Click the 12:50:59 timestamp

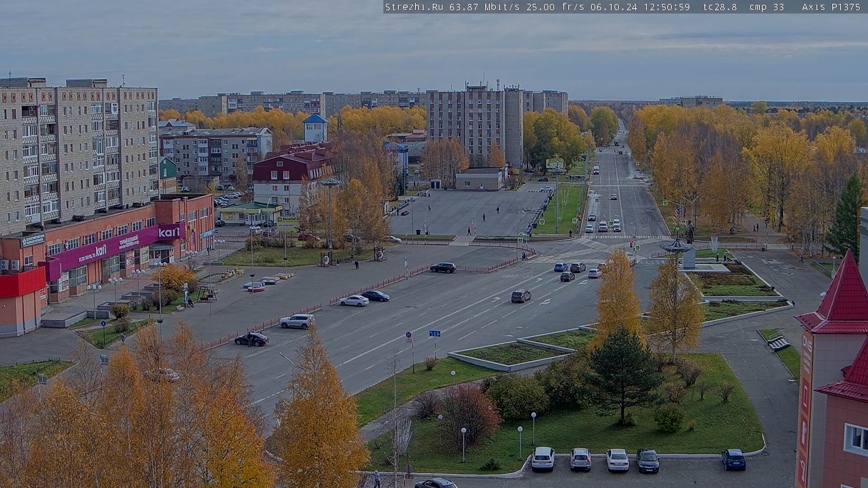pos(666,7)
